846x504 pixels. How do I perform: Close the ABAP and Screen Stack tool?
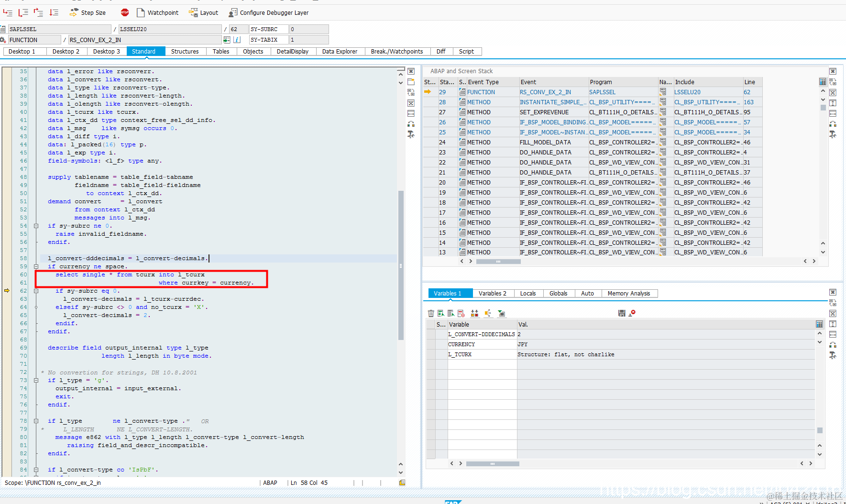833,71
